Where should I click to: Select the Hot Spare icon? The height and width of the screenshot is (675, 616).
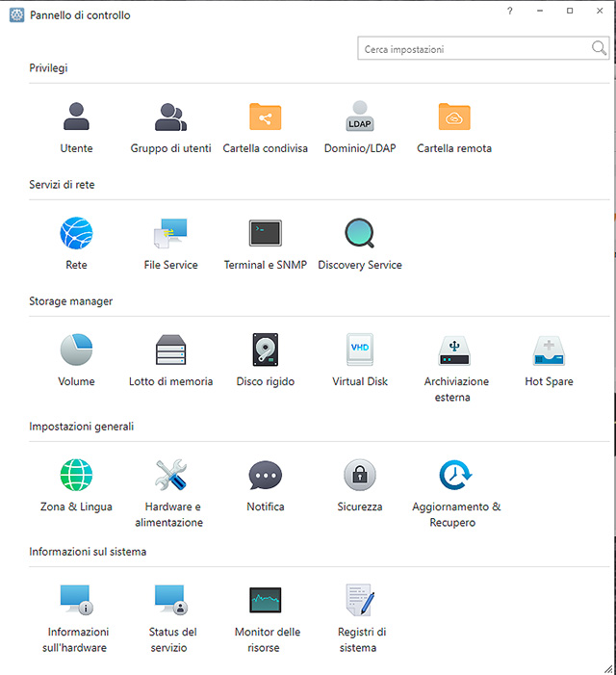point(549,350)
